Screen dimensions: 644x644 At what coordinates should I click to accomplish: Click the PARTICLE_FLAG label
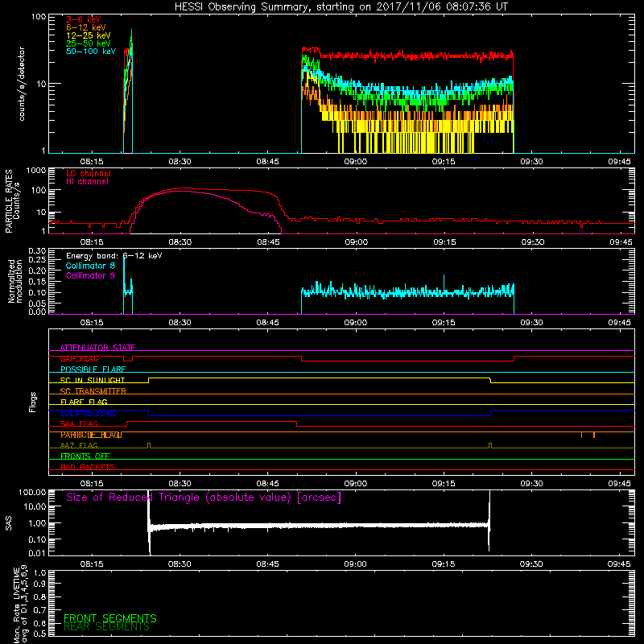(91, 435)
